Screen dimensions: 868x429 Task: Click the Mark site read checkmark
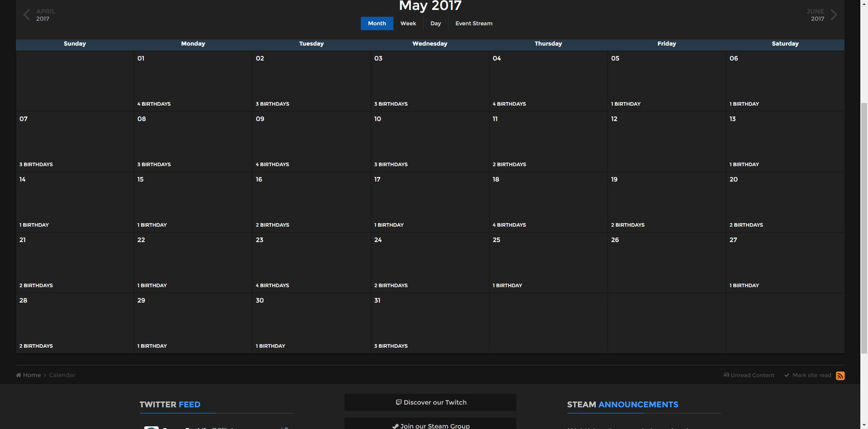(x=787, y=375)
